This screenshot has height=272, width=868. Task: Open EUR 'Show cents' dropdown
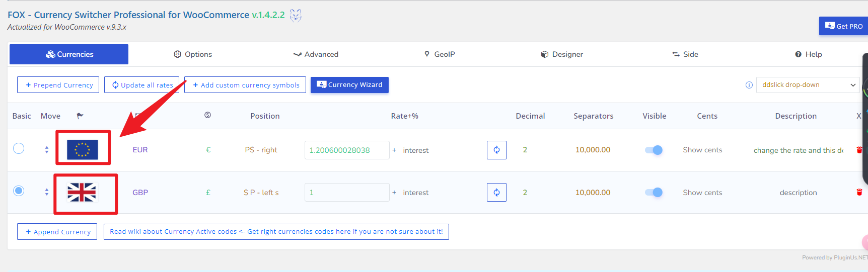pos(702,150)
